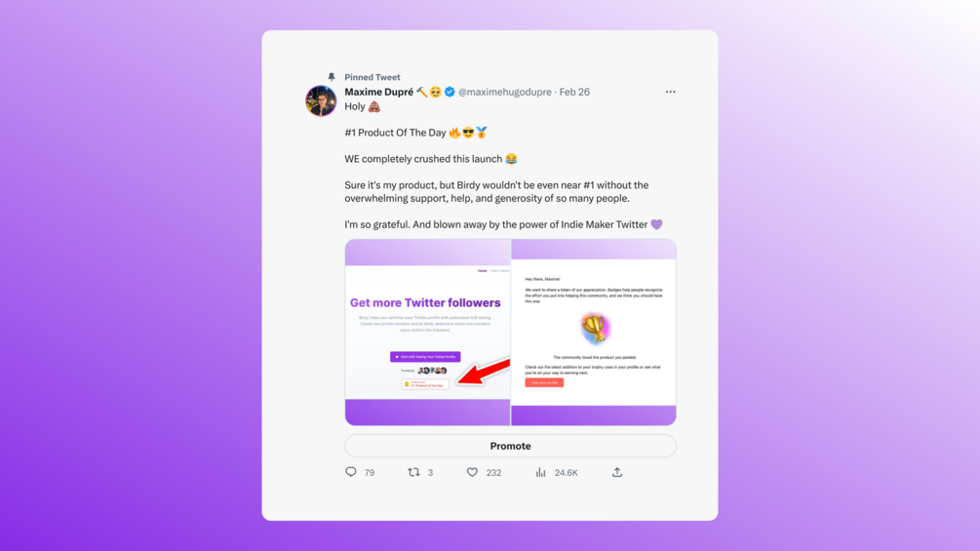
Task: Click the 79 replies count
Action: [370, 473]
